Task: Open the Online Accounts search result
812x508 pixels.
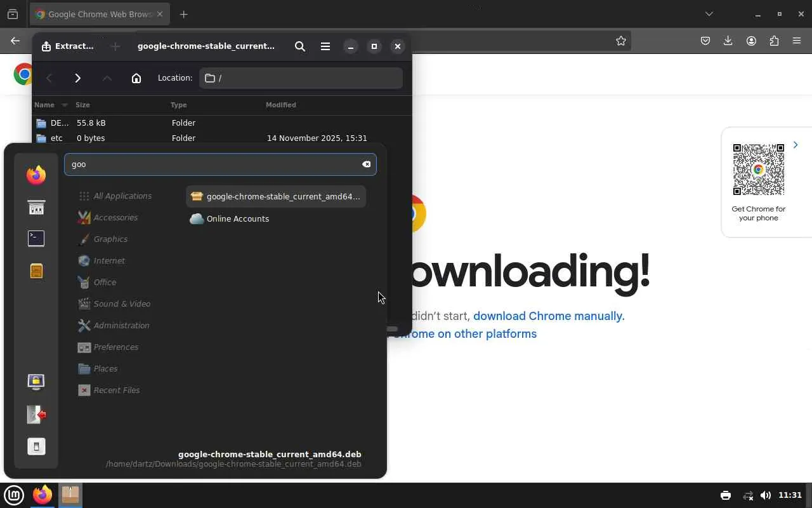Action: click(276, 218)
